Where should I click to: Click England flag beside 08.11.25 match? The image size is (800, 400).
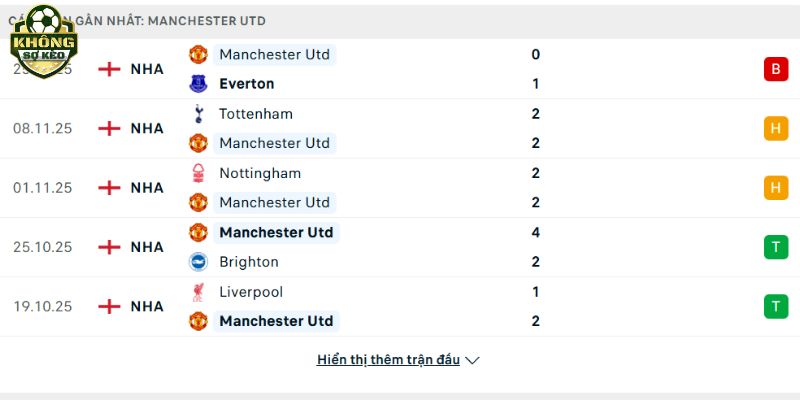(109, 128)
